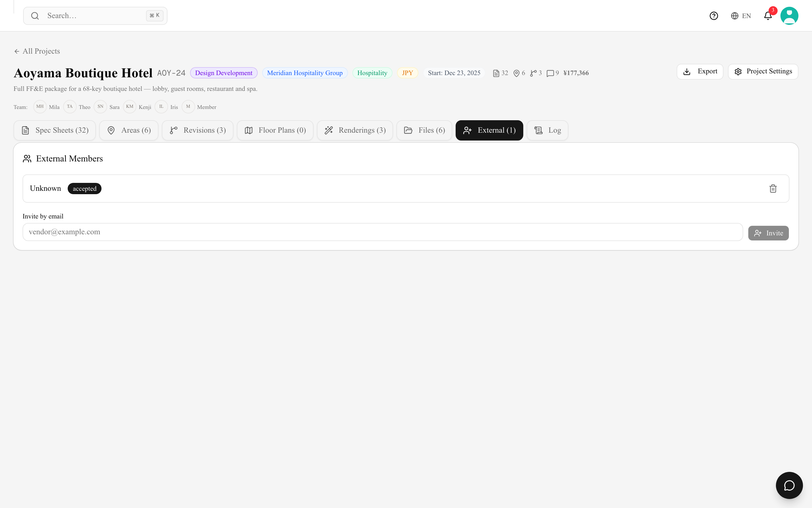Click the Hospitality category badge
Viewport: 812px width, 508px height.
point(372,73)
